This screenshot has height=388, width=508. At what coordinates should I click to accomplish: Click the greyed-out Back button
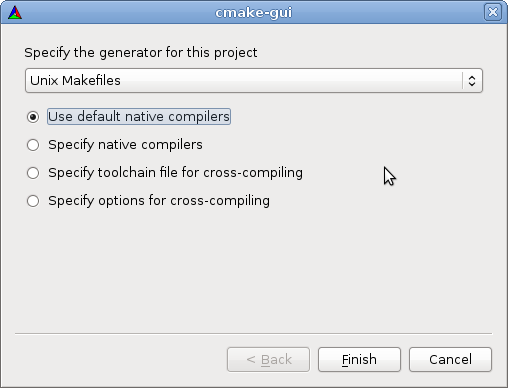point(268,359)
